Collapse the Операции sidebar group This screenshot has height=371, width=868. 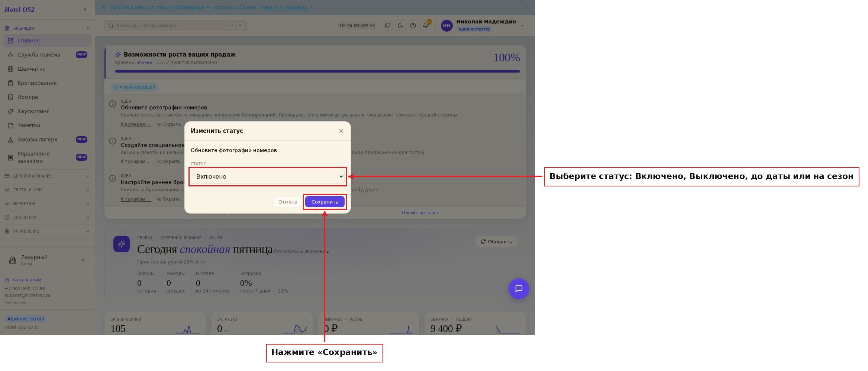tap(47, 28)
